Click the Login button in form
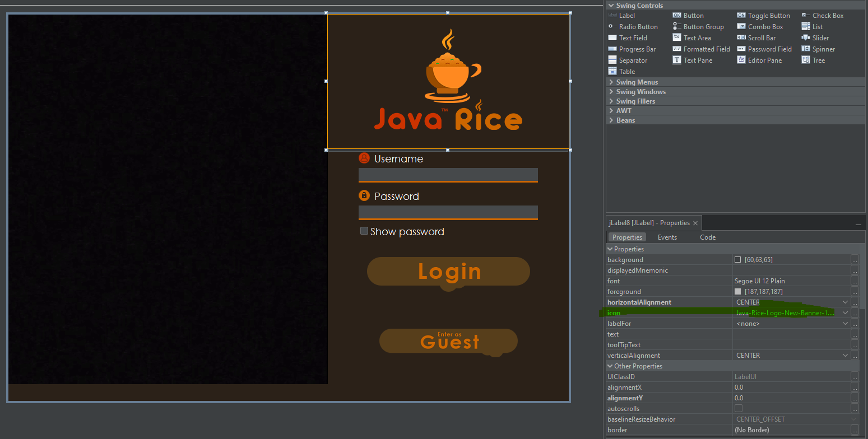The image size is (868, 439). coord(448,272)
